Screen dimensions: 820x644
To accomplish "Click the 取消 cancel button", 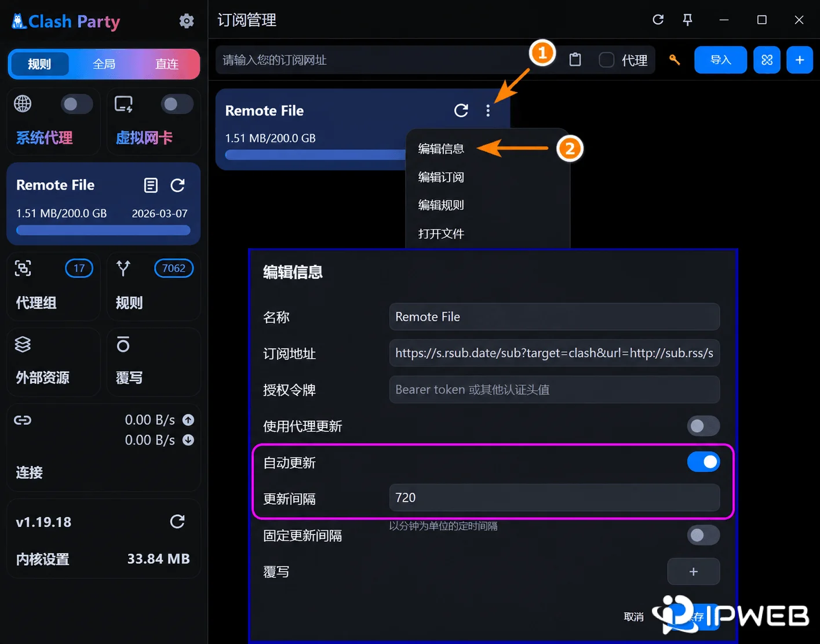I will coord(633,617).
